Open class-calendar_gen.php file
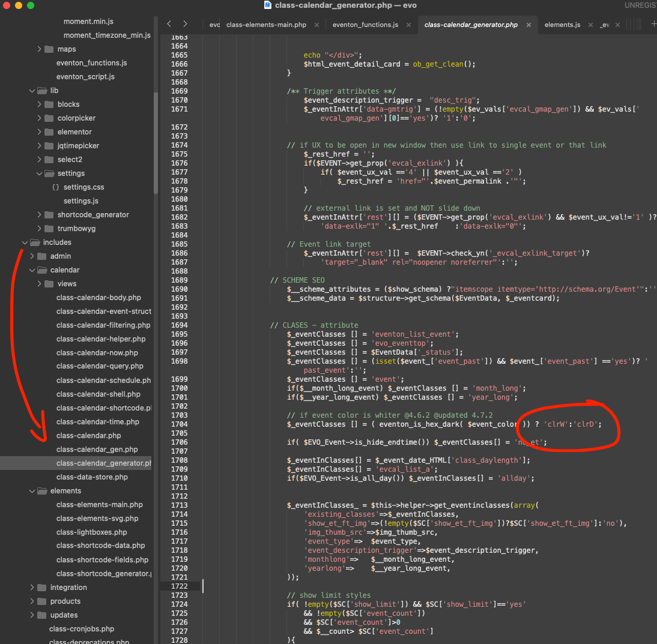 (x=97, y=450)
